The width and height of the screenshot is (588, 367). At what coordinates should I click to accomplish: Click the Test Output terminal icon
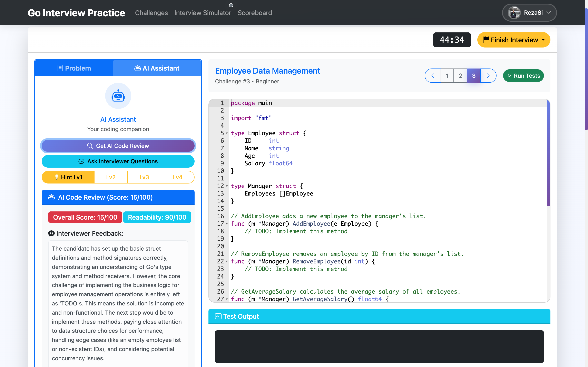[218, 316]
